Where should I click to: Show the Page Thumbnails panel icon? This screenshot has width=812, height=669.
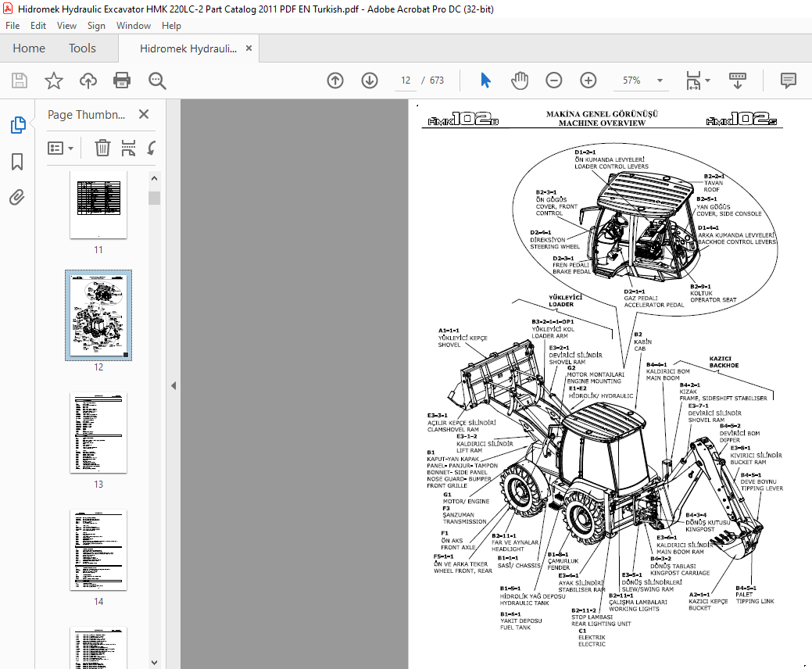coord(18,125)
